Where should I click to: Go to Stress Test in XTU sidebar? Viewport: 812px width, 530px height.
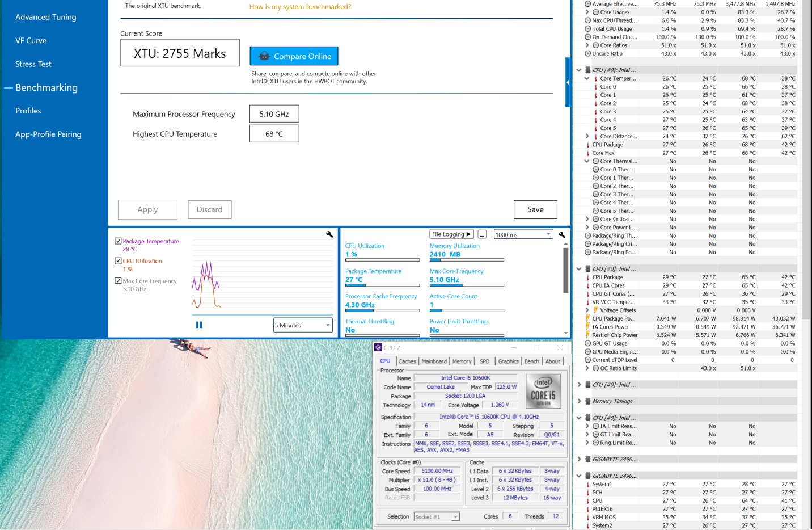[33, 64]
